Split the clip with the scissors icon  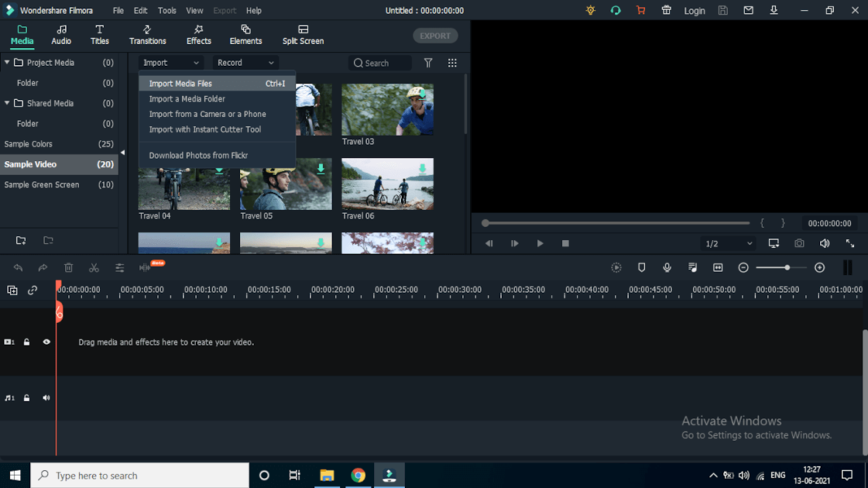(x=94, y=267)
